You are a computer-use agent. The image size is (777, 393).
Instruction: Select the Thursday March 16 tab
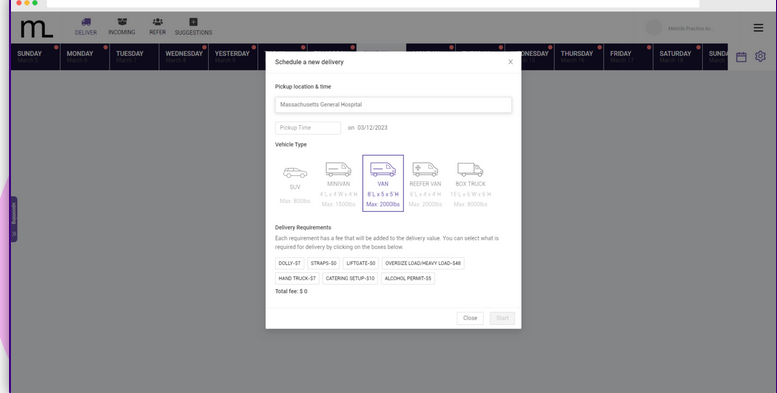(578, 56)
